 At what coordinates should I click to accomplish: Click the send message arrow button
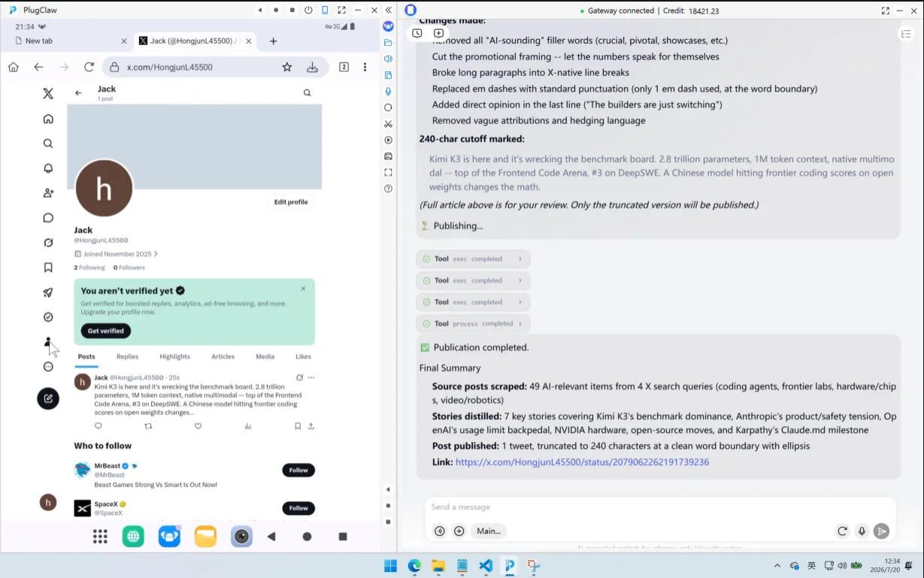tap(881, 531)
